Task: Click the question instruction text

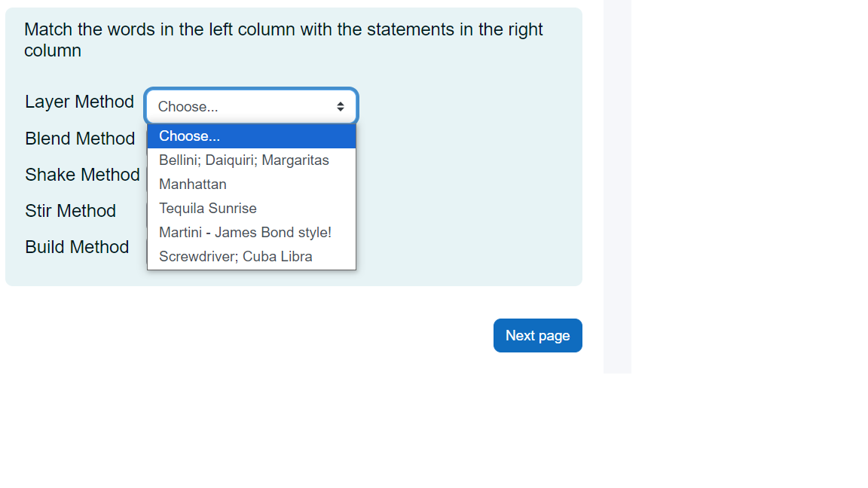Action: [283, 39]
